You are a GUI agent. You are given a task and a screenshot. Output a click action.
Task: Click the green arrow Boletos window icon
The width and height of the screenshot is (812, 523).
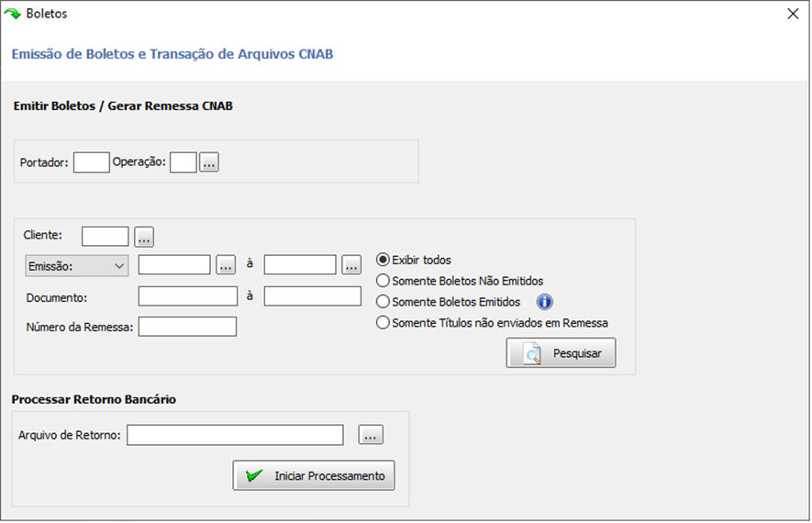pos(13,14)
